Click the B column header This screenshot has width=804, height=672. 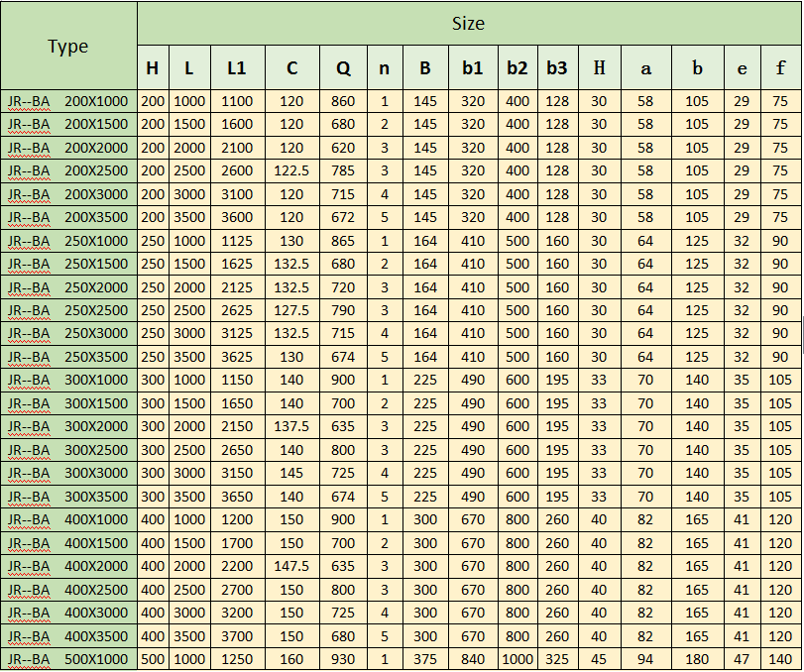point(425,67)
